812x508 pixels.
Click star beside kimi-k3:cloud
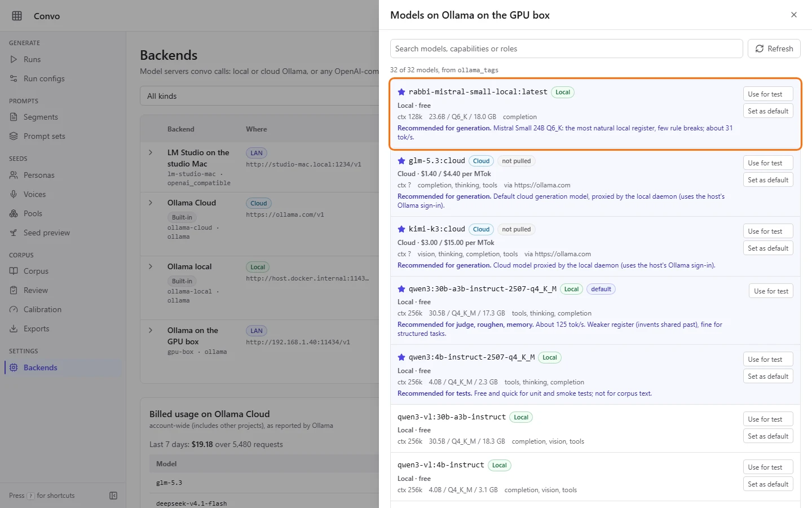[401, 229]
